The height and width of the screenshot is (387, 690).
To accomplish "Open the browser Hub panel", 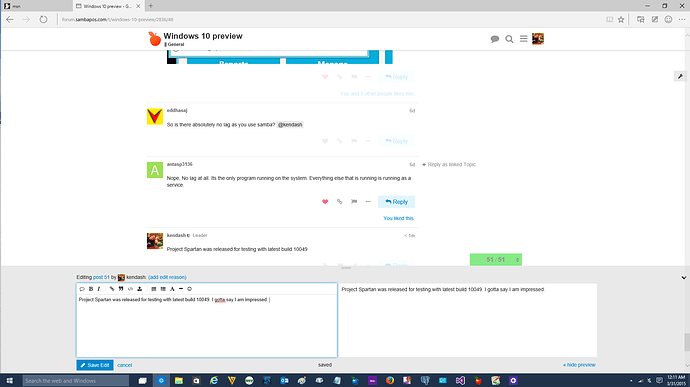I will [x=641, y=19].
